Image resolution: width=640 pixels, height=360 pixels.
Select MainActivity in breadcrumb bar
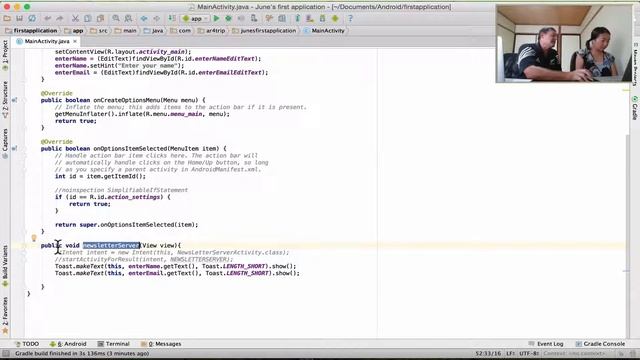tap(324, 31)
